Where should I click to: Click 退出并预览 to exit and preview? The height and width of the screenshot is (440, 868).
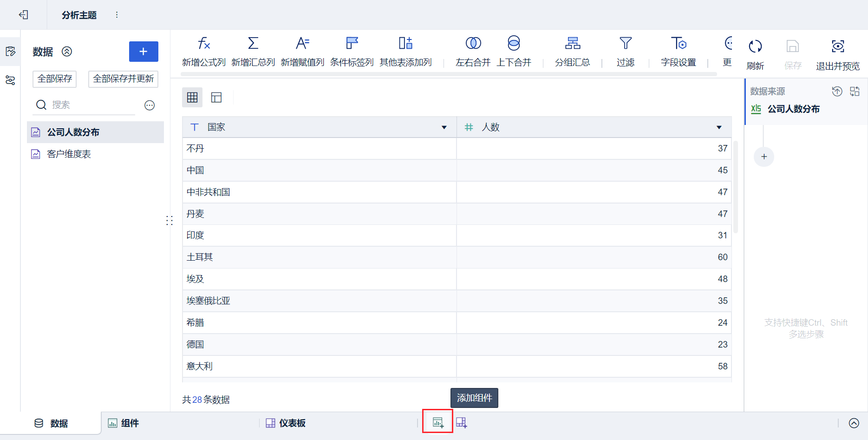[x=838, y=55]
